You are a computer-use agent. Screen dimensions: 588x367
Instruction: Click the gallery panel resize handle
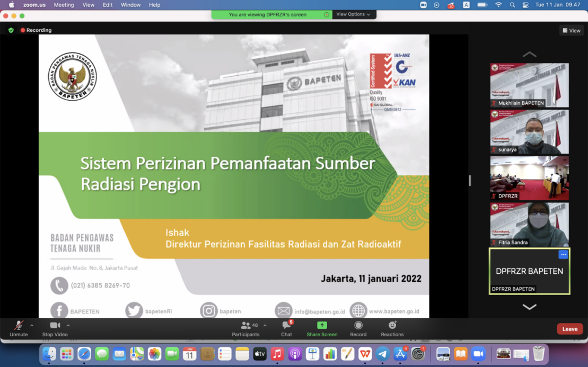(x=470, y=181)
